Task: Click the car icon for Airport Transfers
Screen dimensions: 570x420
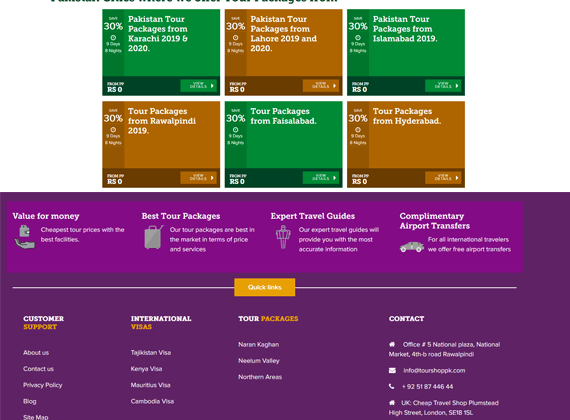Action: pyautogui.click(x=412, y=247)
